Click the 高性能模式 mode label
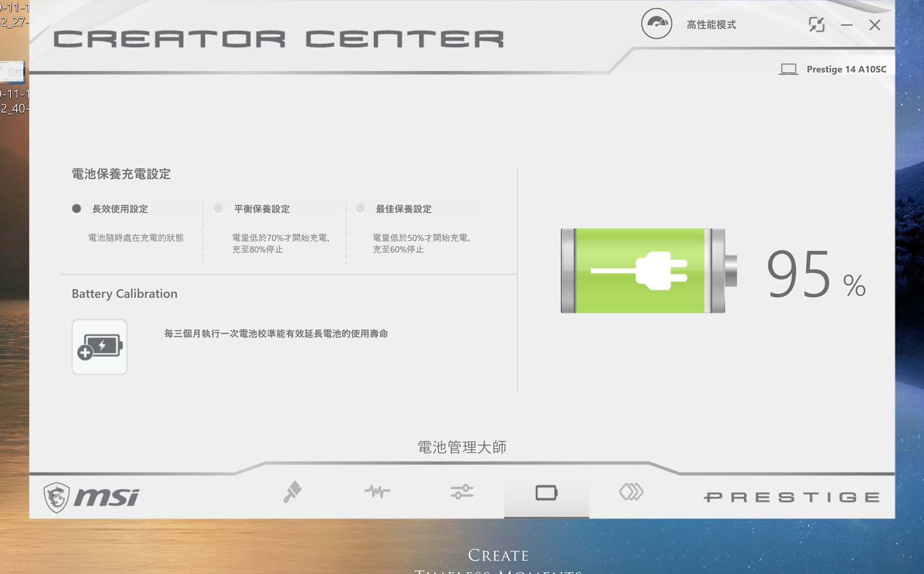 (711, 25)
